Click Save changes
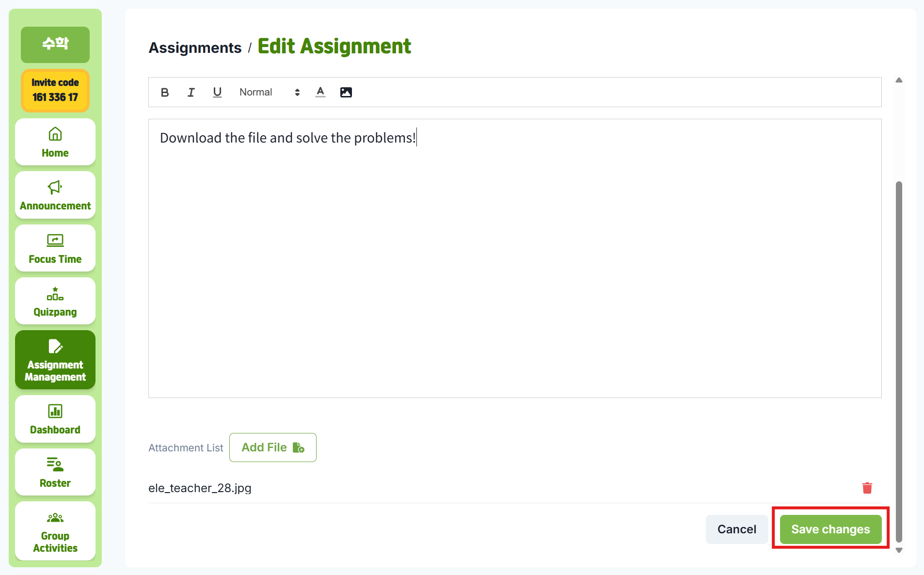924x575 pixels. 830,529
